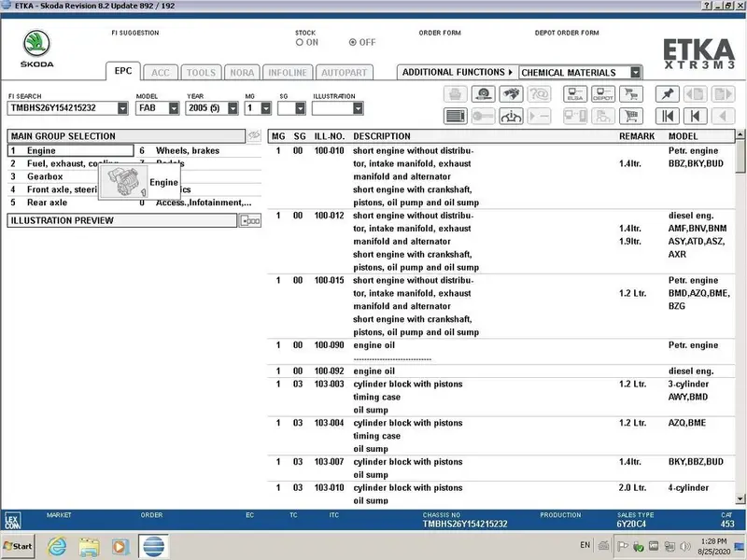Click the parts list scrollbar down arrow

coord(740,499)
